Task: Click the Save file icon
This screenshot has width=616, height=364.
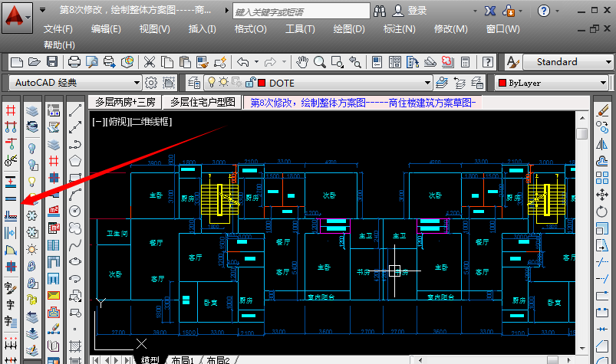Action: (53, 62)
